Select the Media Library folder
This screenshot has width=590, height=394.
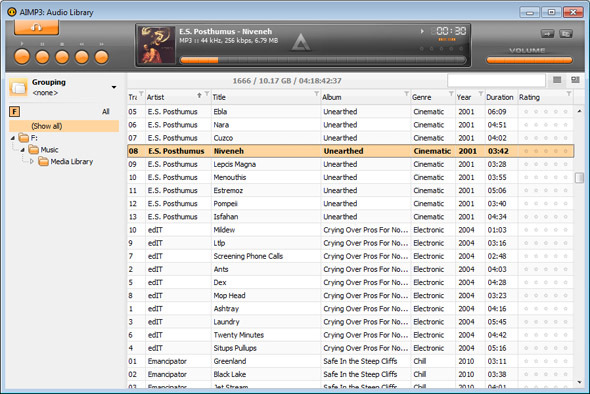tap(66, 161)
